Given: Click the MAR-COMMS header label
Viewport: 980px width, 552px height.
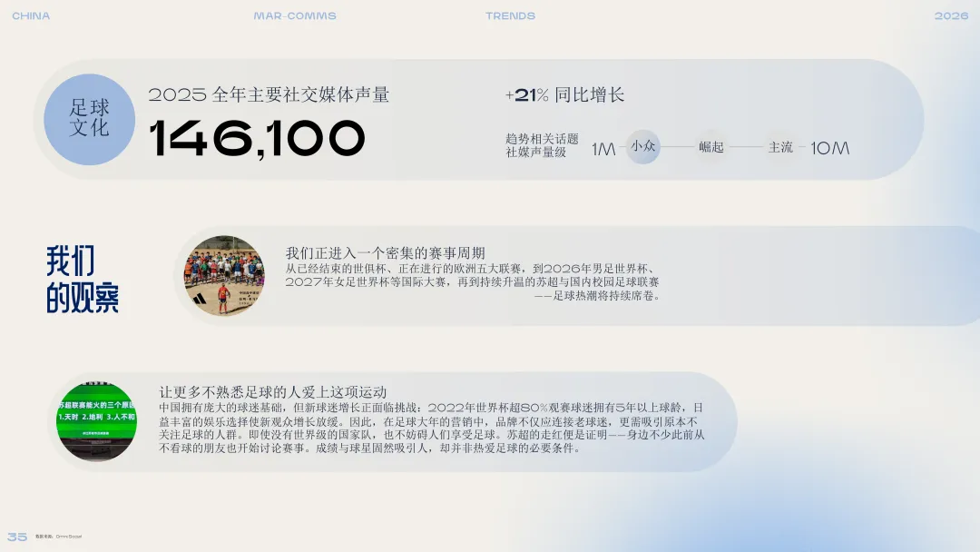Looking at the screenshot, I should (x=295, y=16).
